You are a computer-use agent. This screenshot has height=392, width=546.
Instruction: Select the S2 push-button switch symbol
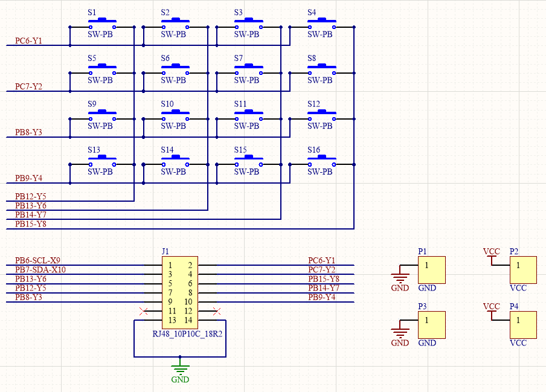(175, 24)
